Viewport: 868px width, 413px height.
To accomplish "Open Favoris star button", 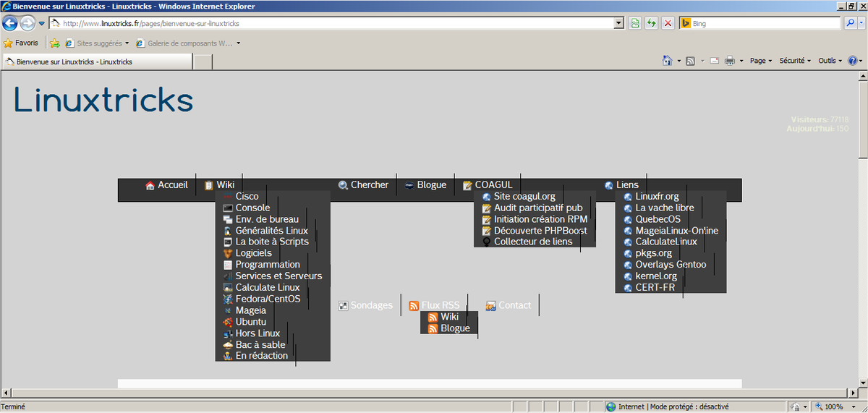I will pos(21,43).
